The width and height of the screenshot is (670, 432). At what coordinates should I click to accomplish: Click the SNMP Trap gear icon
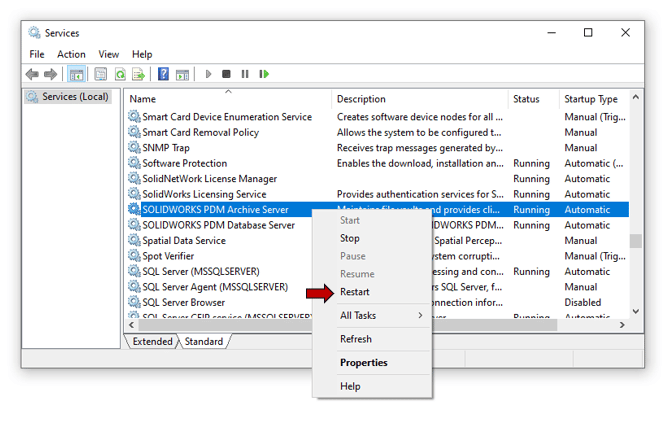pyautogui.click(x=134, y=147)
